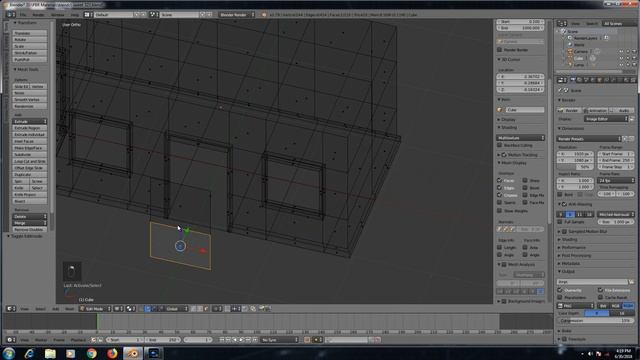Adjust the resolution percentage slider
640x360 pixels.
pos(574,167)
